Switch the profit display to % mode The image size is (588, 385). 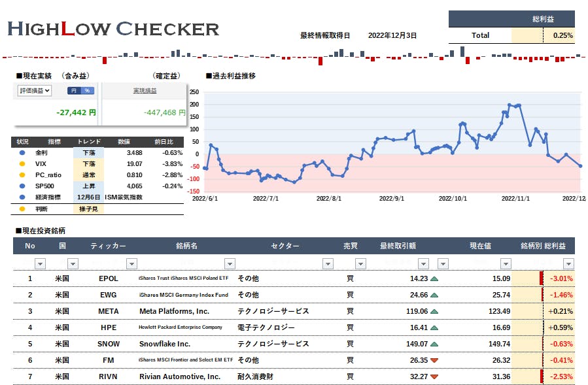(x=87, y=91)
